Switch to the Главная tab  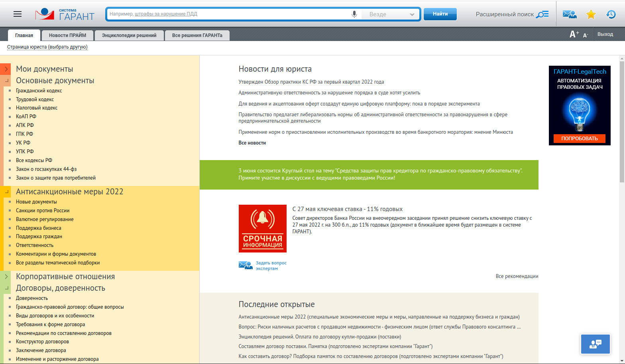(24, 35)
